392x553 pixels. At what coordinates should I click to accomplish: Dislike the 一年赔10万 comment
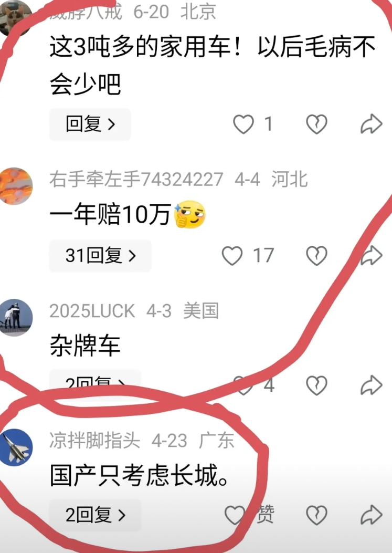pyautogui.click(x=316, y=256)
